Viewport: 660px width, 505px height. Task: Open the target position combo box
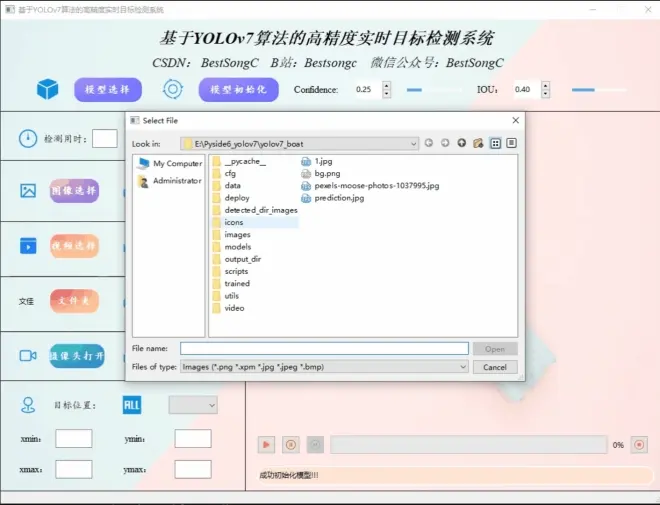tap(193, 405)
